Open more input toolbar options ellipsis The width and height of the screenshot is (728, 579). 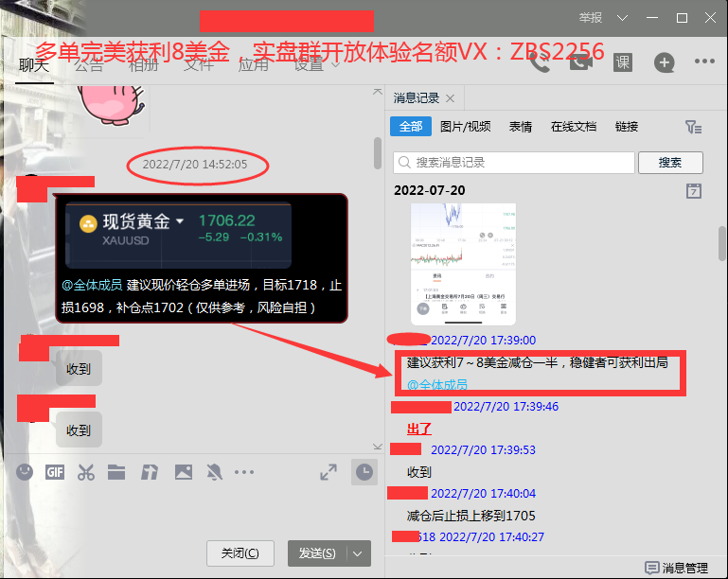pos(244,472)
